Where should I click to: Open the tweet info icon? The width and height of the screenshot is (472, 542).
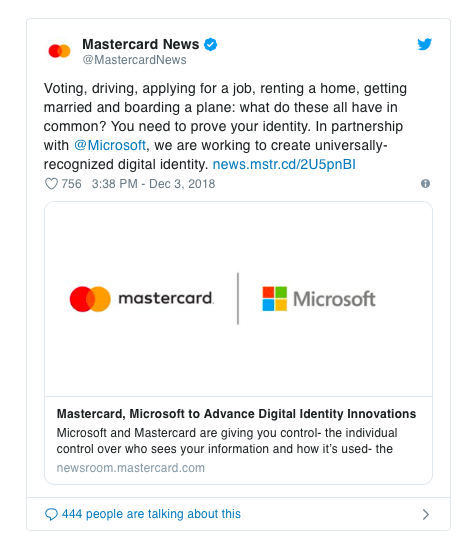click(425, 184)
